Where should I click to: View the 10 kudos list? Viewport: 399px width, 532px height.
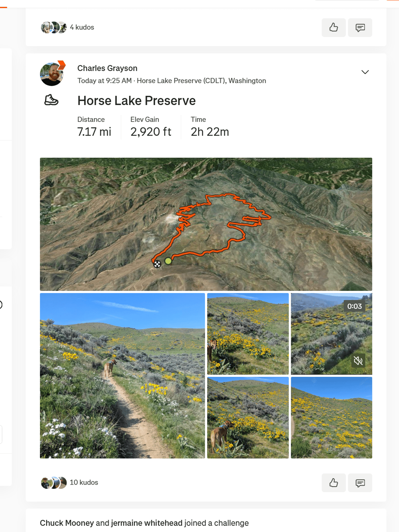[84, 482]
